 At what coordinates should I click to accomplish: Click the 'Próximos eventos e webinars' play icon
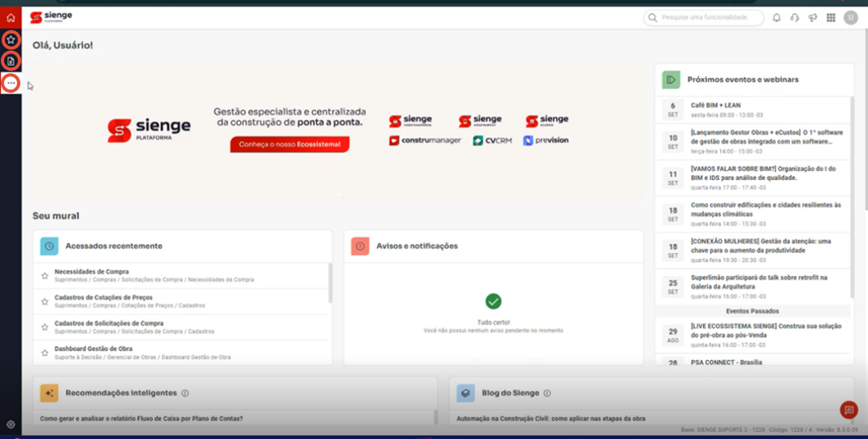click(671, 80)
